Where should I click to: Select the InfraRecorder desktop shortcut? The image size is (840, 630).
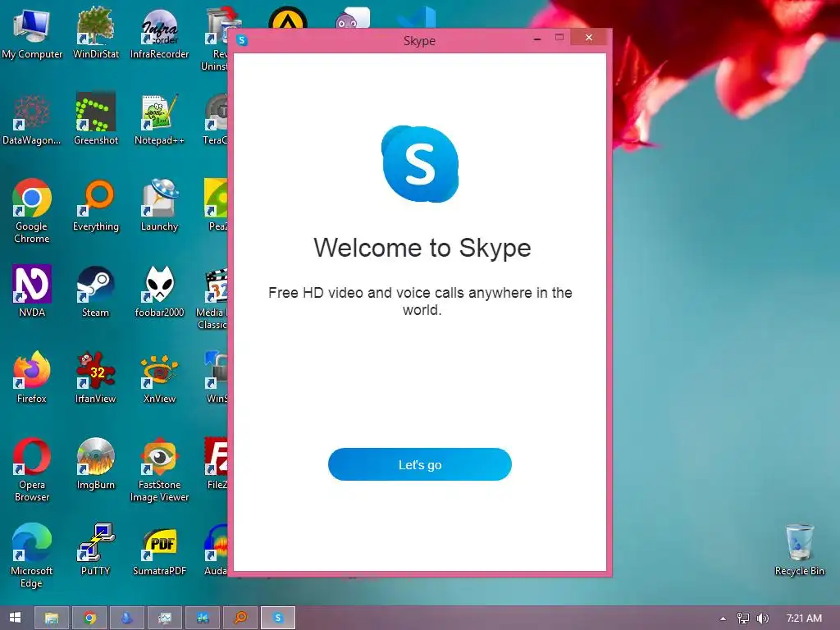(x=160, y=33)
